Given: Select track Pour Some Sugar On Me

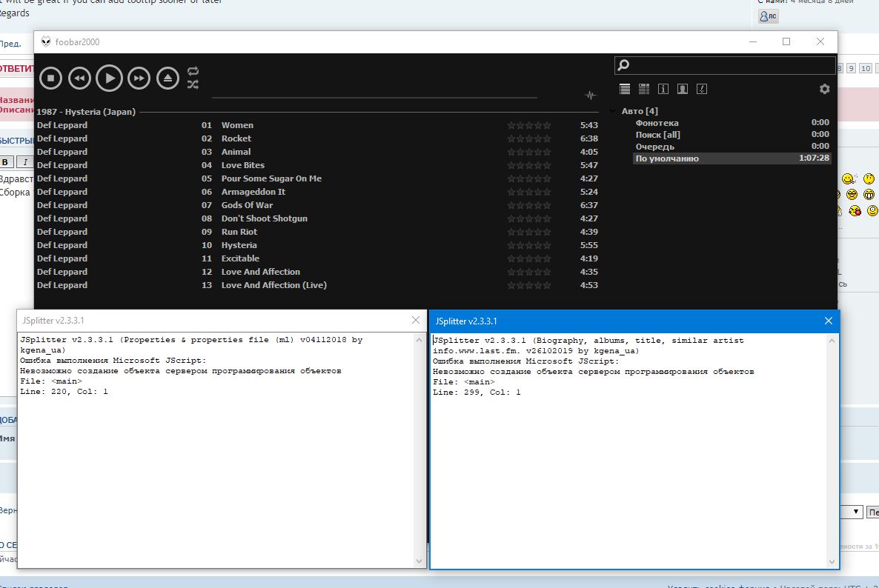Looking at the screenshot, I should tap(271, 178).
